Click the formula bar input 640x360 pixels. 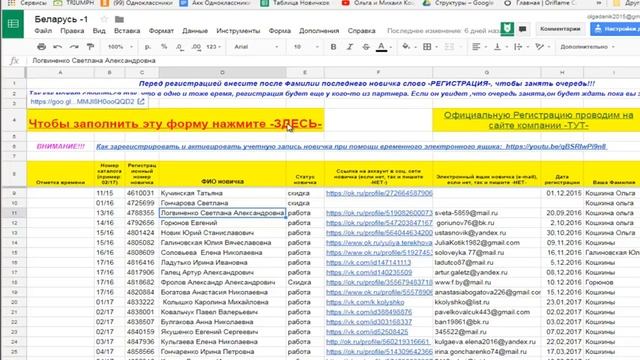(x=335, y=60)
